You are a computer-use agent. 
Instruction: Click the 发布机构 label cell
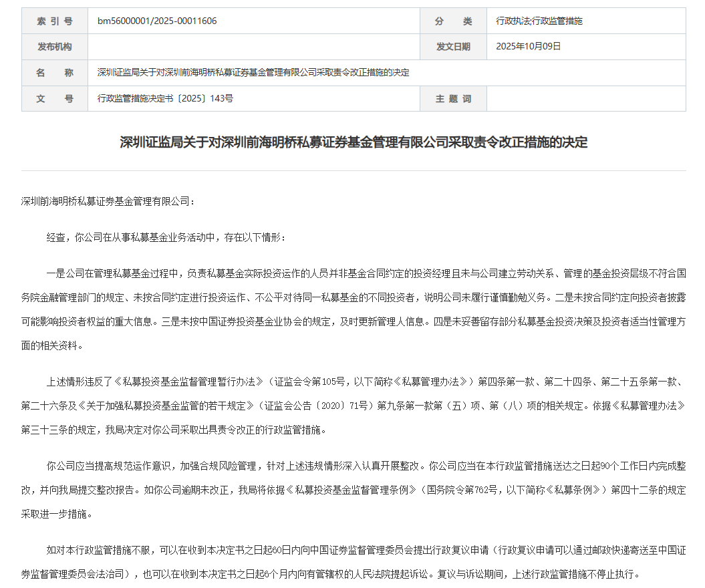pyautogui.click(x=55, y=47)
